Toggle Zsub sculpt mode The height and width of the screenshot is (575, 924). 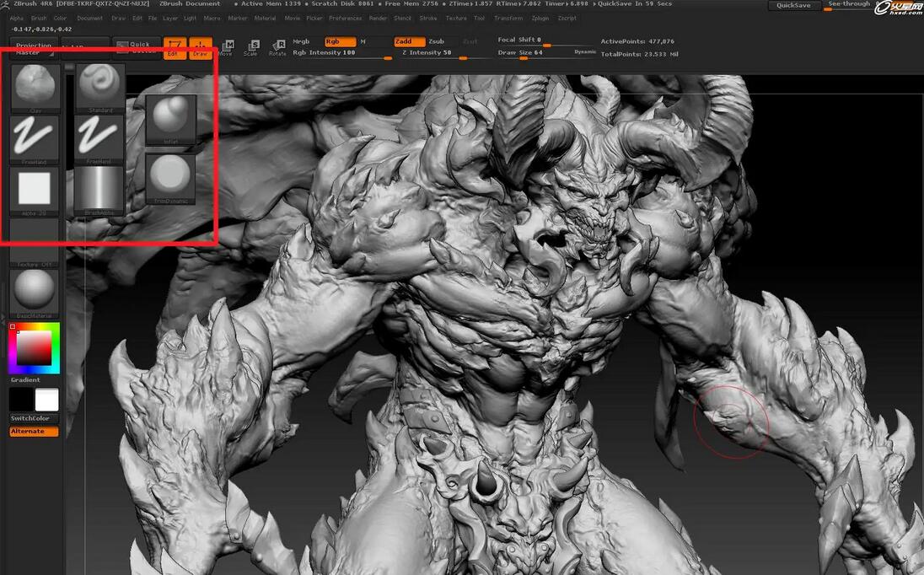[437, 42]
